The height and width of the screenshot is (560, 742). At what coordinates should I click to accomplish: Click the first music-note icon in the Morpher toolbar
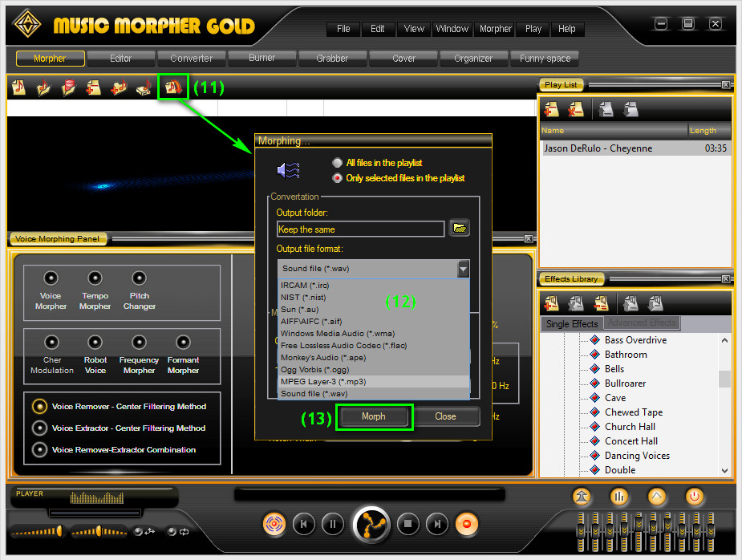pyautogui.click(x=18, y=87)
